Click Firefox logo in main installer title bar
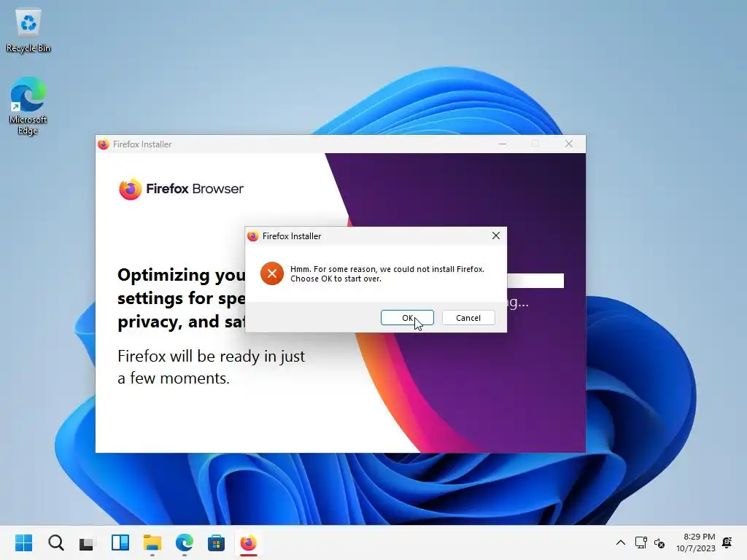 tap(104, 144)
